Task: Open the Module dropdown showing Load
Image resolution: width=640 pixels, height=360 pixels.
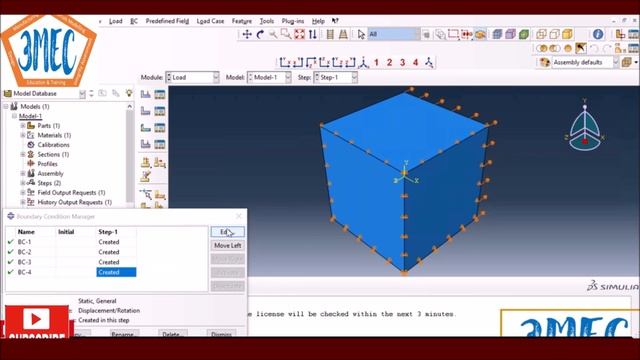Action: point(192,77)
